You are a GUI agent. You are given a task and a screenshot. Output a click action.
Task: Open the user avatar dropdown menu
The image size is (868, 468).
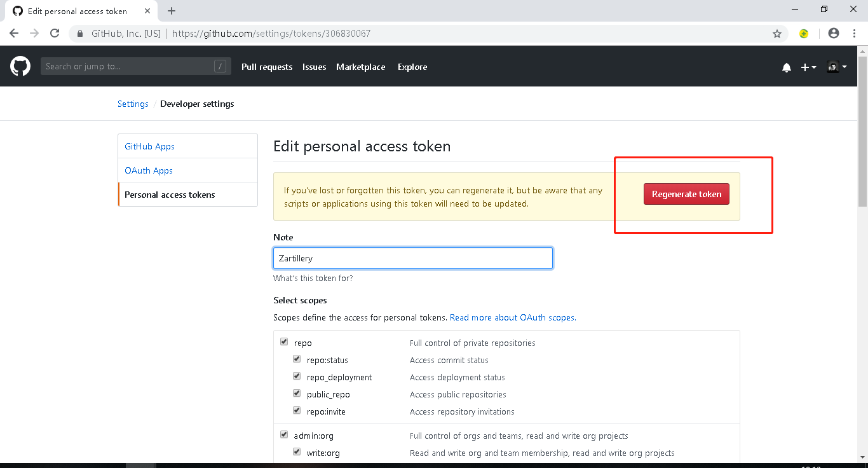pos(836,67)
